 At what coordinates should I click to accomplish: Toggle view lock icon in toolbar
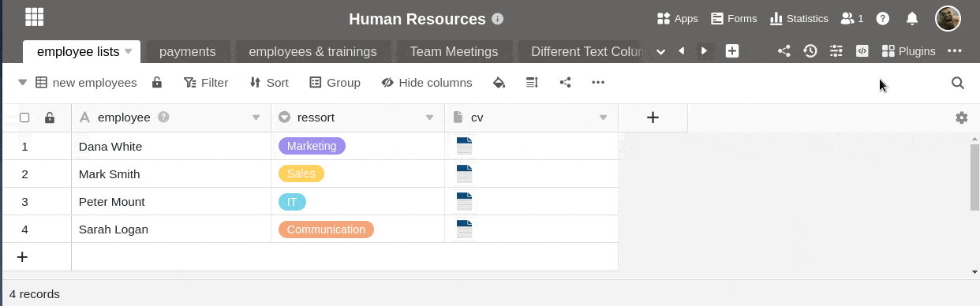coord(157,82)
